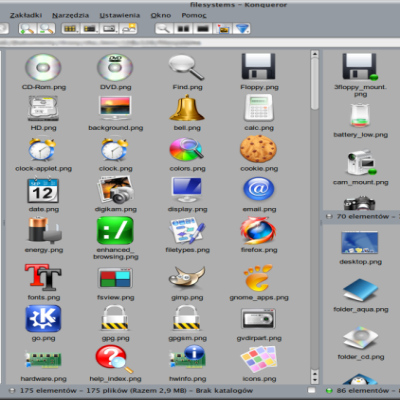Image resolution: width=400 pixels, height=400 pixels.
Task: Select the enhanced_browsing.png icon
Action: tap(115, 231)
